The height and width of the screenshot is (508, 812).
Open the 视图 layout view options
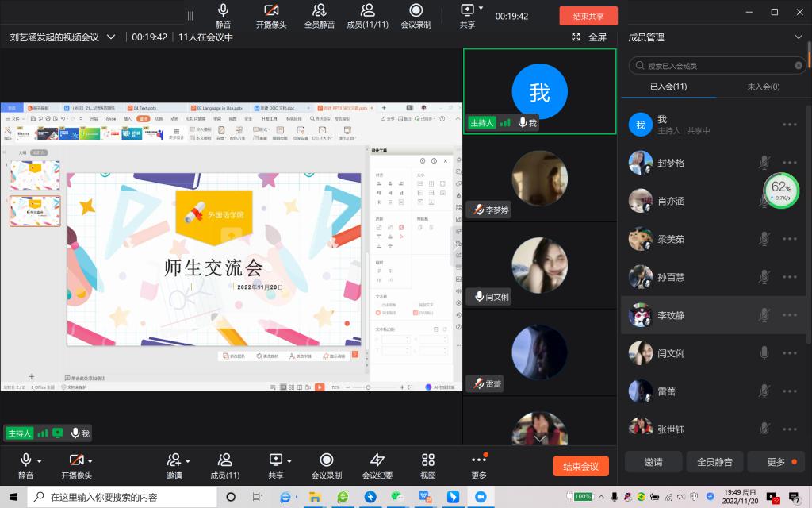pos(428,465)
